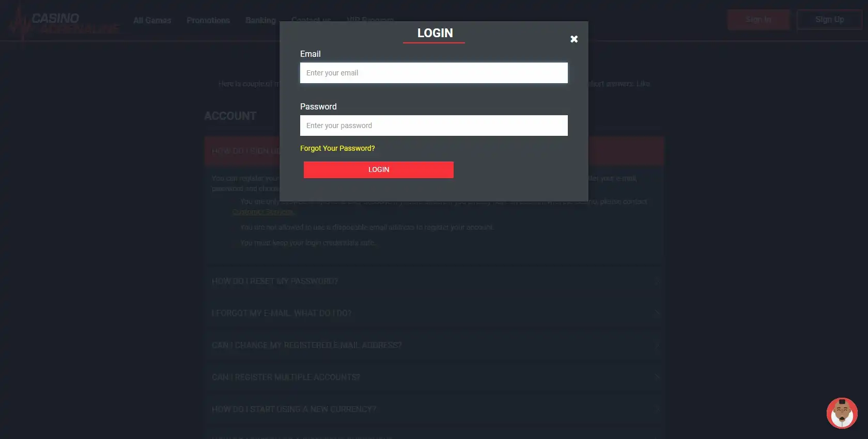868x439 pixels.
Task: Open the live chat support avatar
Action: 842,413
